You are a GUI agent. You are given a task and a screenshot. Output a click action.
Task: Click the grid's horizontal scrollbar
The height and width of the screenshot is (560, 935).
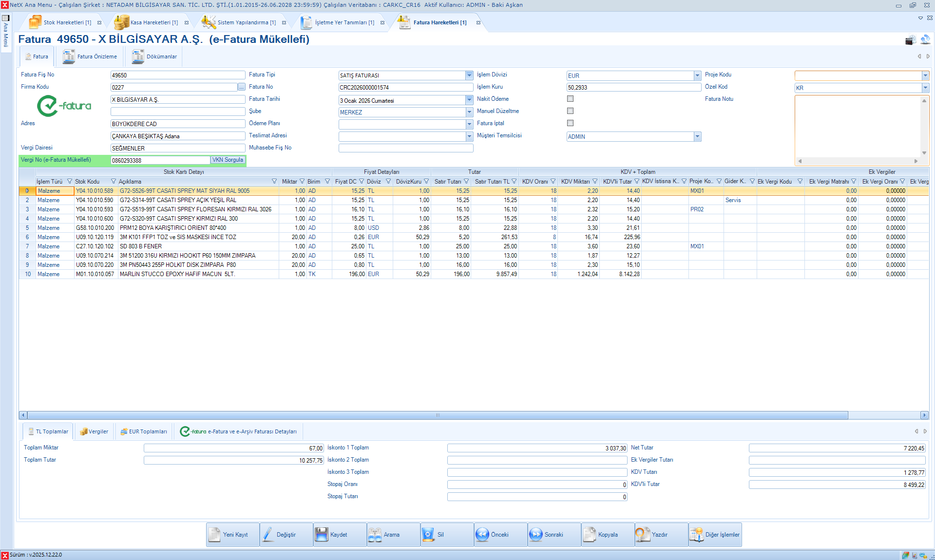(x=437, y=415)
